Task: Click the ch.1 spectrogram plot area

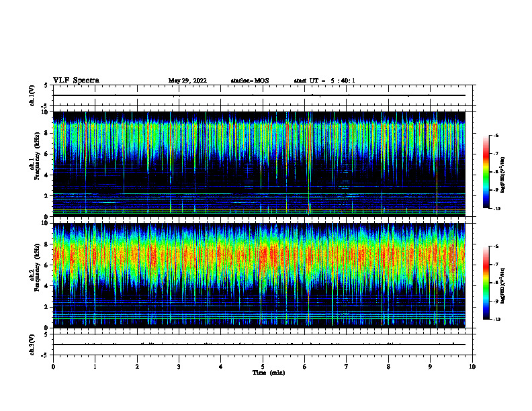Action: pyautogui.click(x=259, y=164)
